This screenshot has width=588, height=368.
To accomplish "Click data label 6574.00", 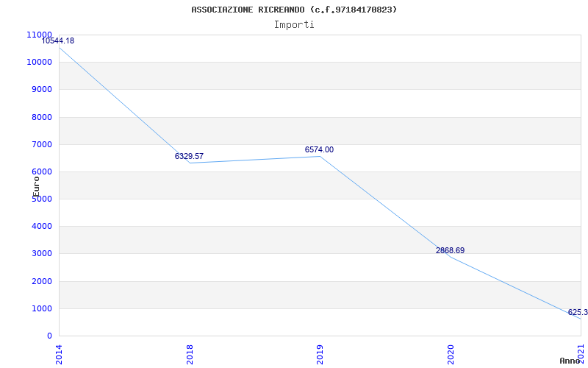I will click(319, 149).
